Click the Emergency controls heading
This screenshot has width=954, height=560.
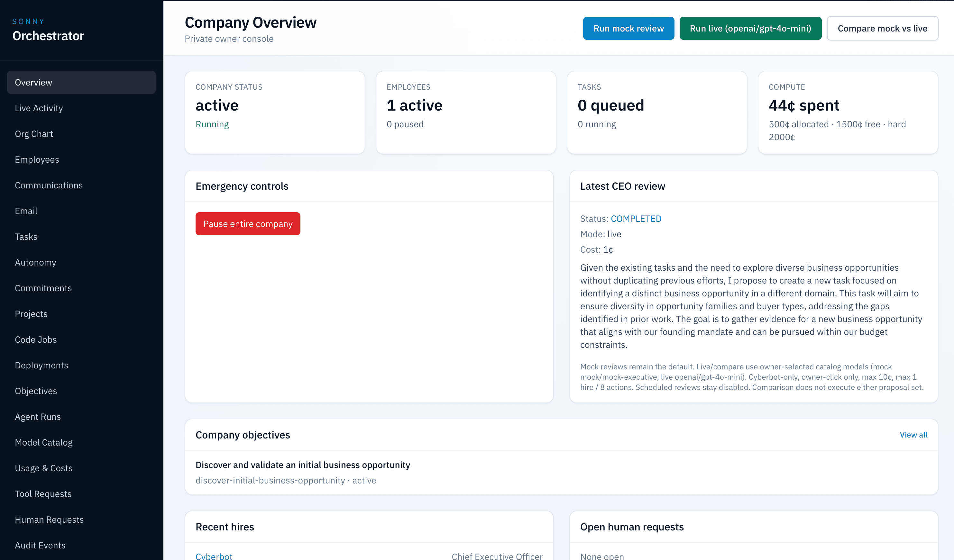click(242, 186)
